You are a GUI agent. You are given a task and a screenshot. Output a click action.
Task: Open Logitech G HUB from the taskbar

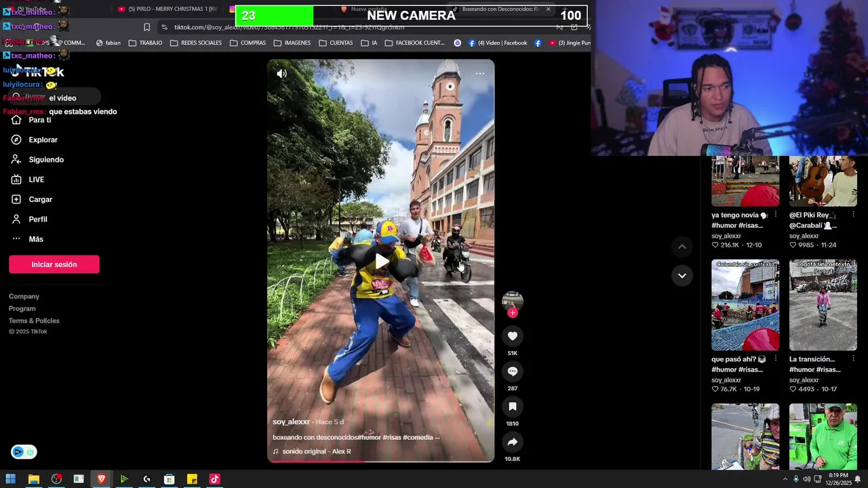point(146,479)
